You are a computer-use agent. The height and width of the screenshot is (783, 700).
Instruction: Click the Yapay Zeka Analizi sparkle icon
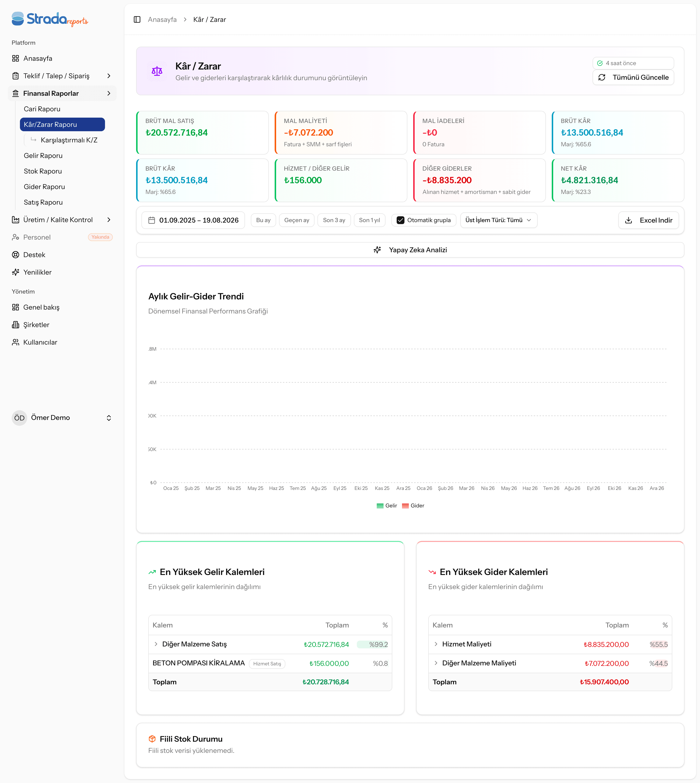coord(377,250)
